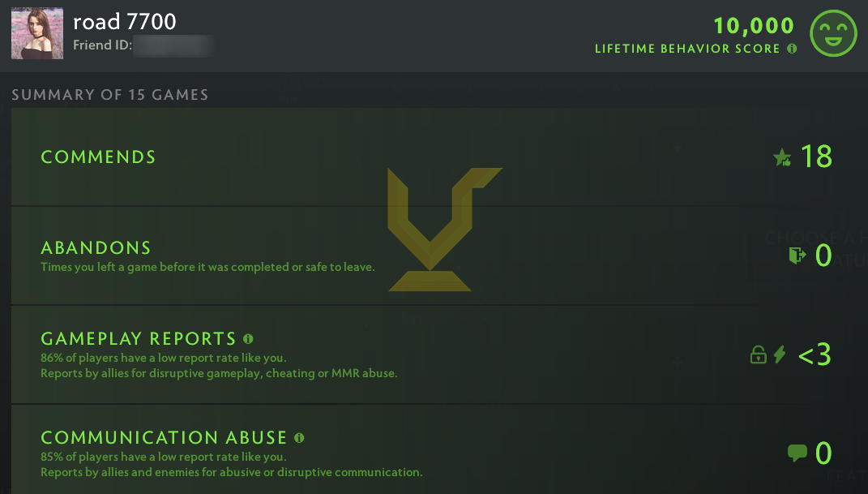
Task: Click the Gameplay Reports info icon
Action: pos(248,338)
